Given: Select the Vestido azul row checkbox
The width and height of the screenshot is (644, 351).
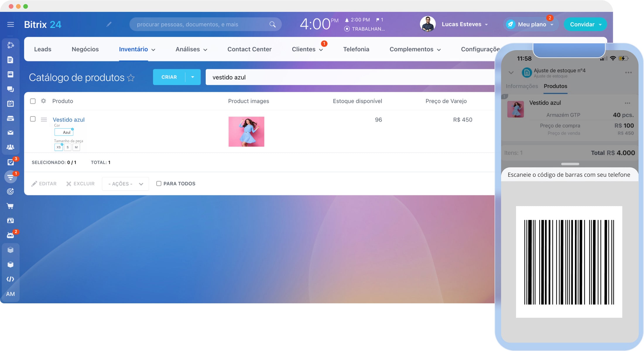Looking at the screenshot, I should 33,119.
